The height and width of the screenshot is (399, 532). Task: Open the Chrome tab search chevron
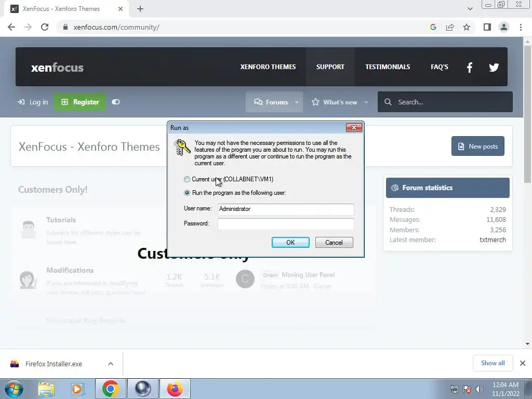coord(470,9)
